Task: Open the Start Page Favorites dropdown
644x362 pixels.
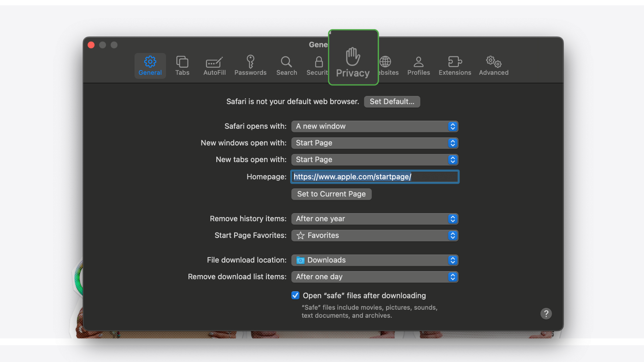Action: coord(375,236)
